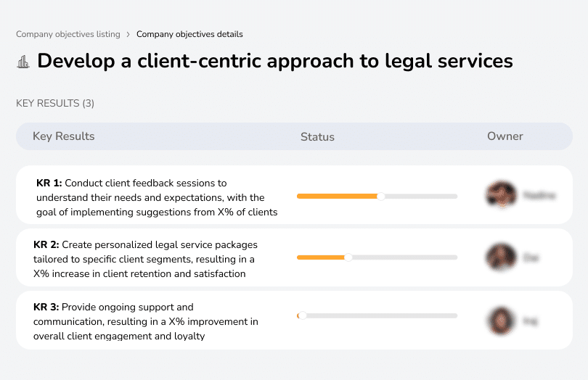The height and width of the screenshot is (380, 588).
Task: Open KR 3 ongoing support and communication row
Action: click(x=294, y=321)
